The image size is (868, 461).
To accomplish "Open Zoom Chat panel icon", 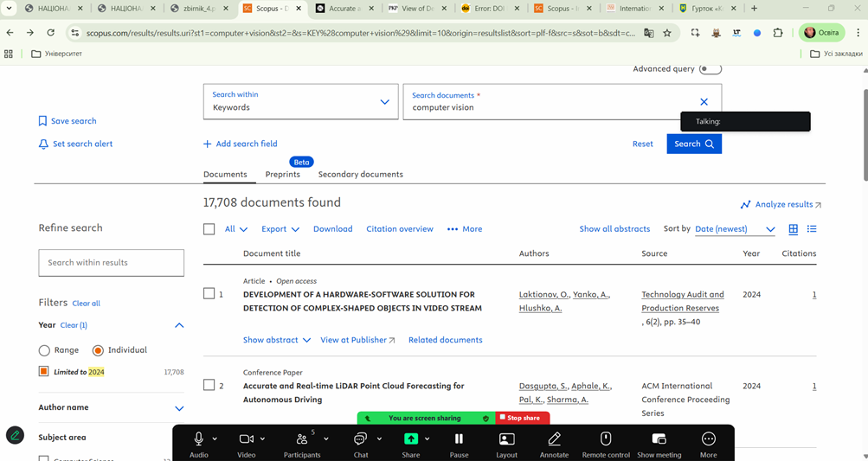I will coord(360,439).
